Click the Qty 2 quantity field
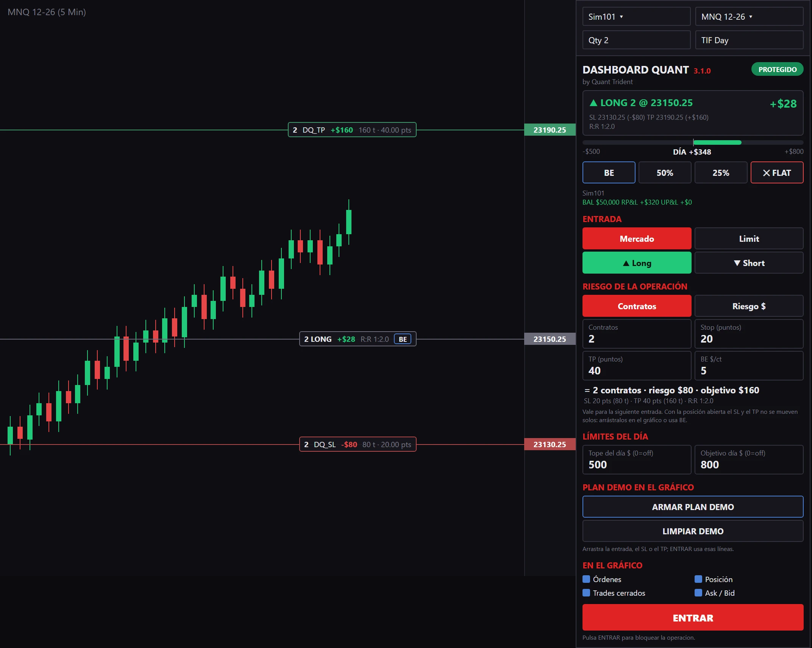This screenshot has height=648, width=812. [x=636, y=40]
